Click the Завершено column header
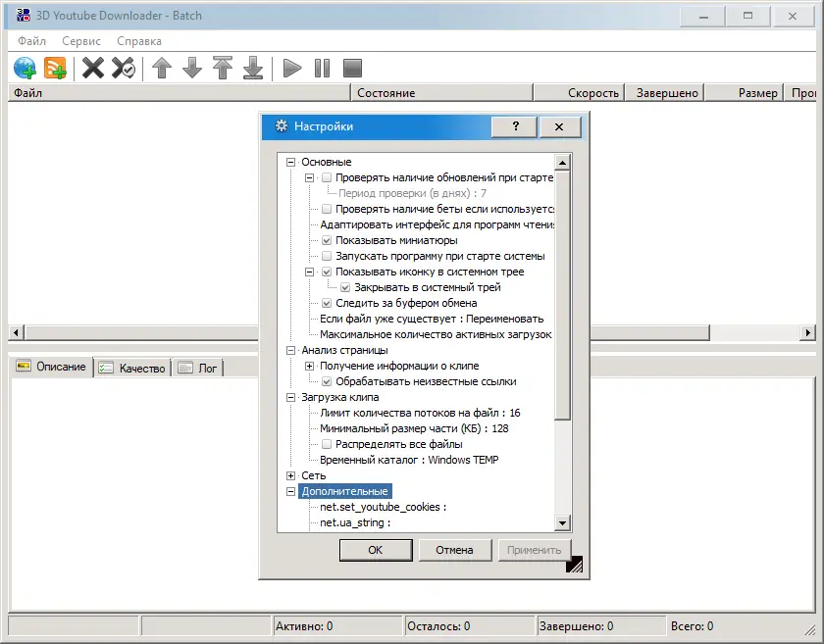Screen dimensions: 824x644 point(665,93)
